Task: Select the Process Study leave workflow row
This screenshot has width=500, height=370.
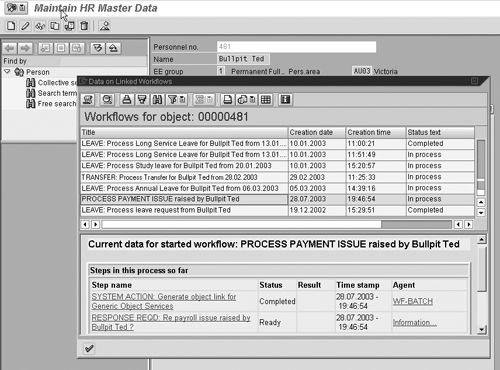Action: (x=277, y=166)
